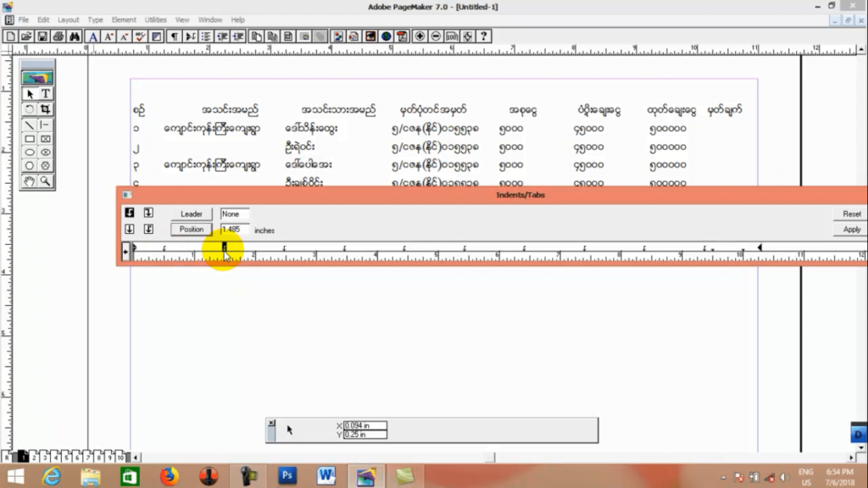Click the Fit in Window toolbar icon

click(468, 36)
